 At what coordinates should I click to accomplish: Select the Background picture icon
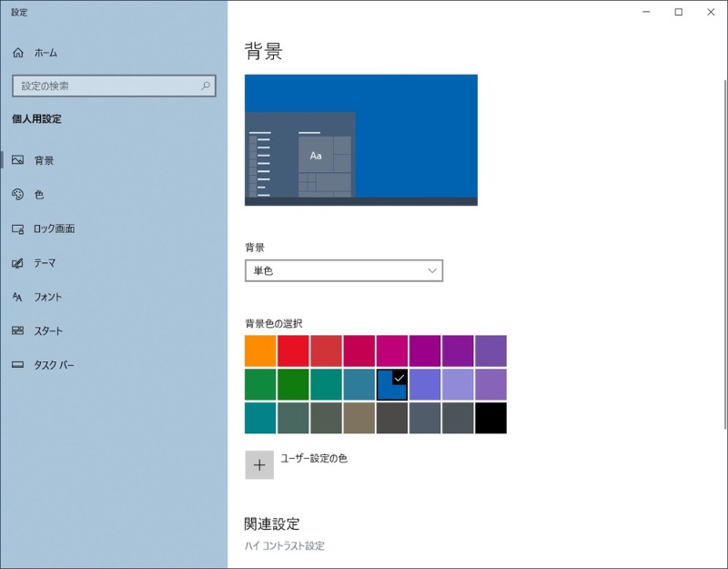[x=17, y=160]
